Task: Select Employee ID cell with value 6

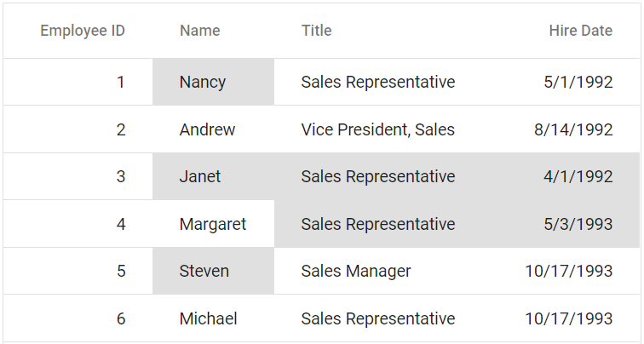Action: [x=121, y=318]
